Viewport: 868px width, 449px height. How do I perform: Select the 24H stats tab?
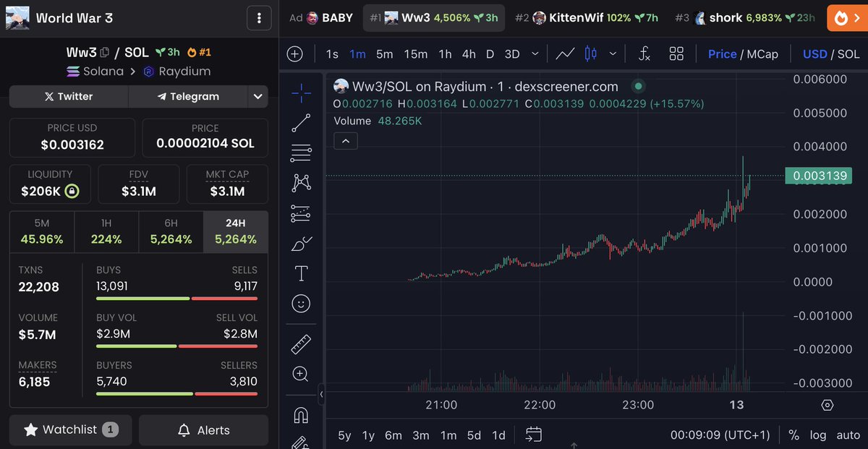[x=236, y=232]
